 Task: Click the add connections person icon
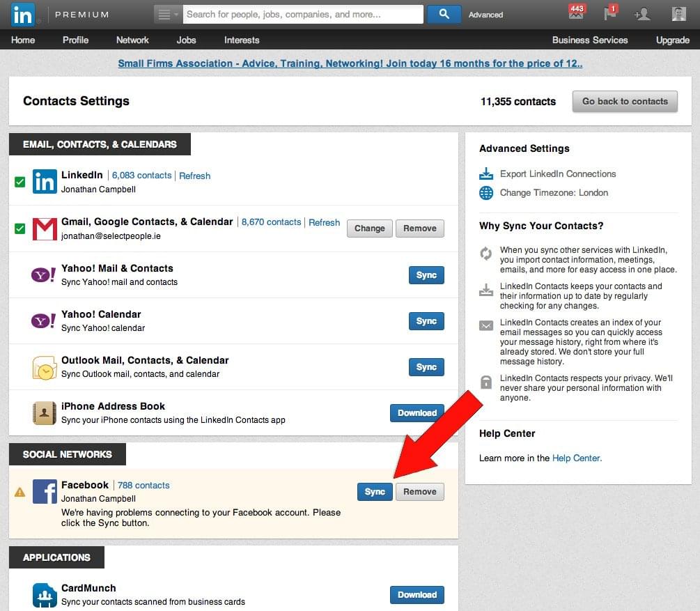tap(642, 15)
